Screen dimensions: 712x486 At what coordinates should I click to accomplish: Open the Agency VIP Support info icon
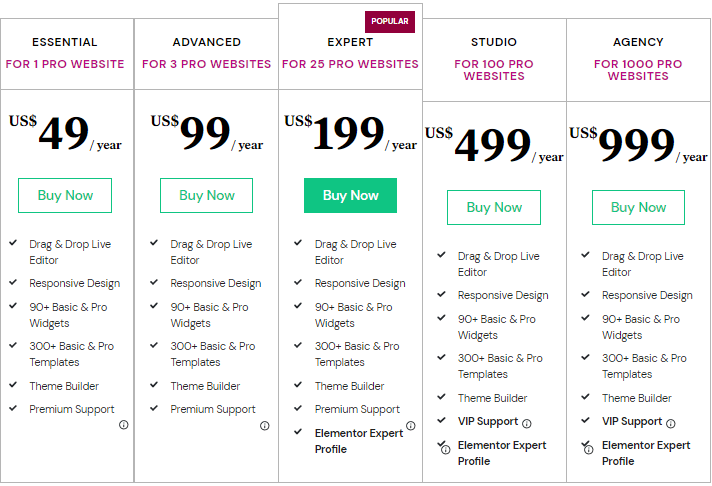[x=671, y=424]
